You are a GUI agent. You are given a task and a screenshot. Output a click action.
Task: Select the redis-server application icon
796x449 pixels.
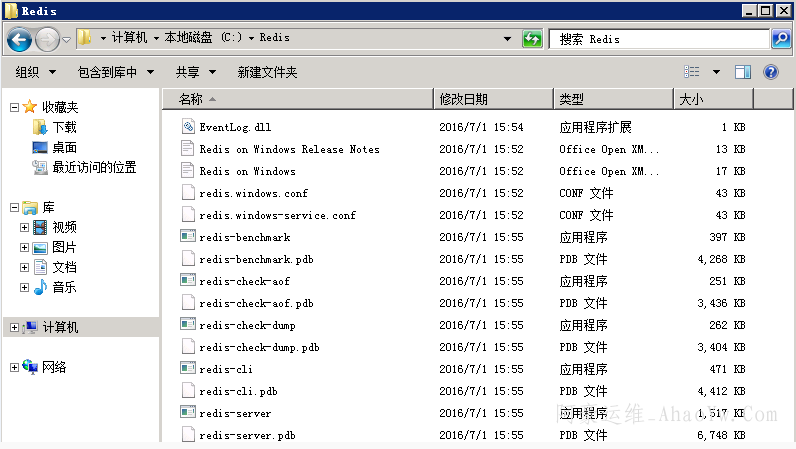pyautogui.click(x=187, y=413)
